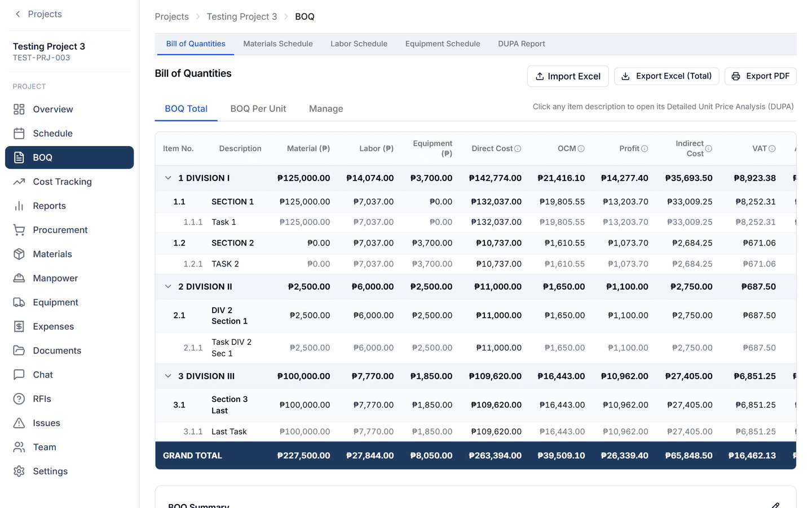Screen dimensions: 812x508
Task: Go back using the Projects chevron
Action: 18,14
